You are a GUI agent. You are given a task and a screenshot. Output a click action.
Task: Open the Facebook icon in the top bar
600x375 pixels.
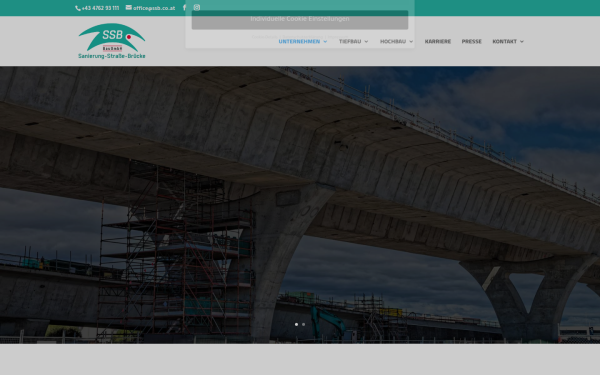[184, 7]
